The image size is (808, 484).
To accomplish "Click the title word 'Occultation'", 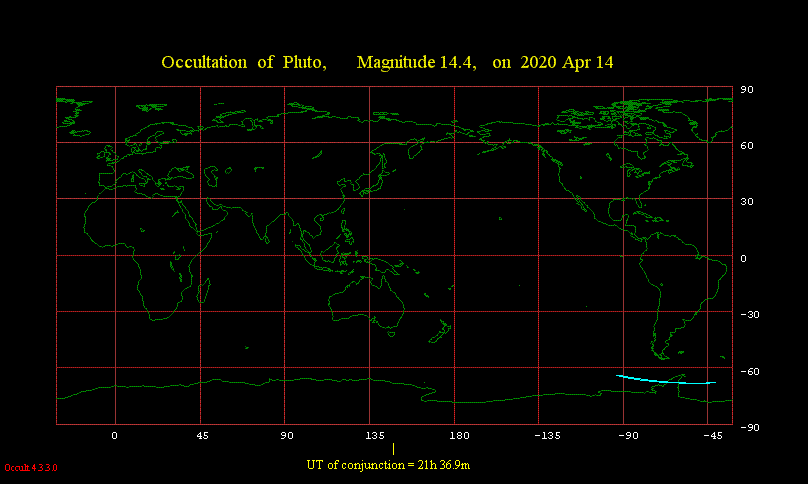I will pyautogui.click(x=204, y=62).
